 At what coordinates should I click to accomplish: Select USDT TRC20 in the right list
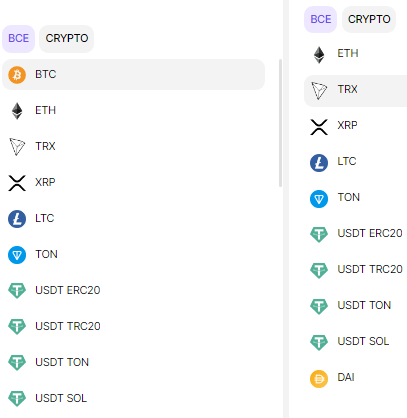[x=355, y=269]
